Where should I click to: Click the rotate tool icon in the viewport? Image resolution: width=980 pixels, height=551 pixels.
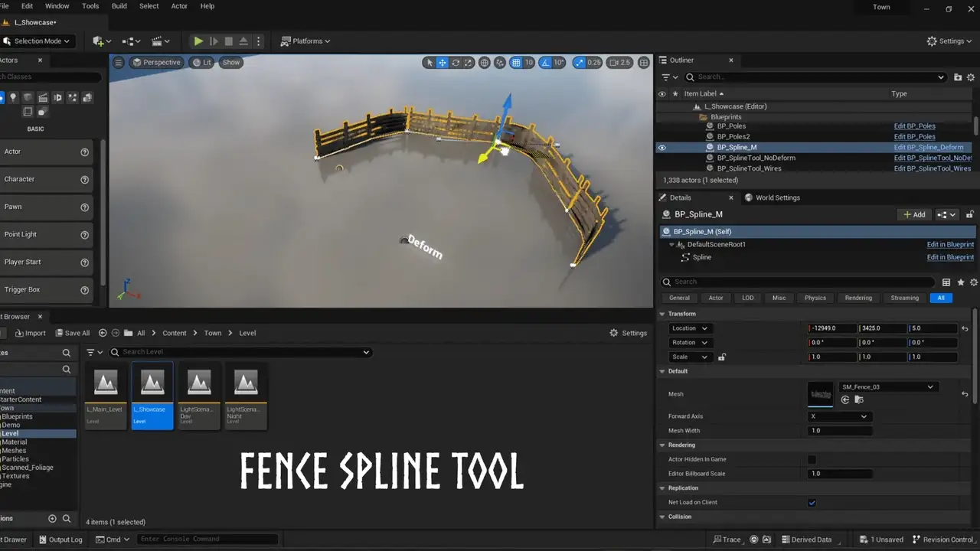(456, 63)
